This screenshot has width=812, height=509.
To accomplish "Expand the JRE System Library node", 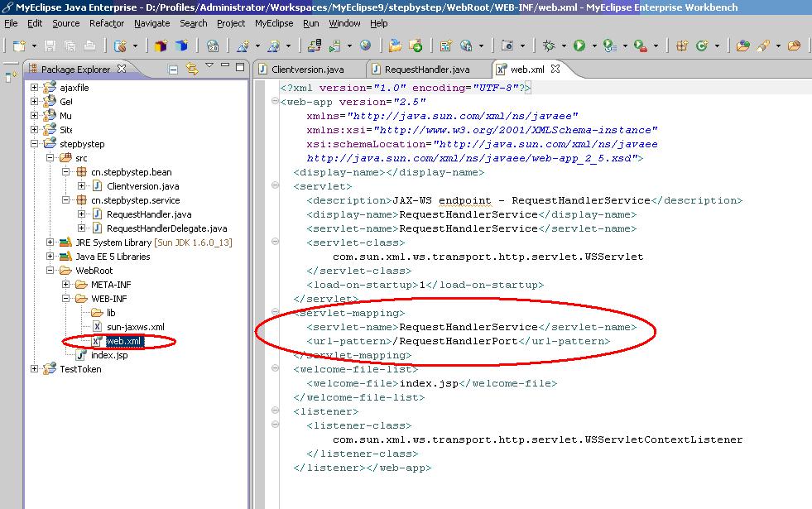I will [x=50, y=242].
